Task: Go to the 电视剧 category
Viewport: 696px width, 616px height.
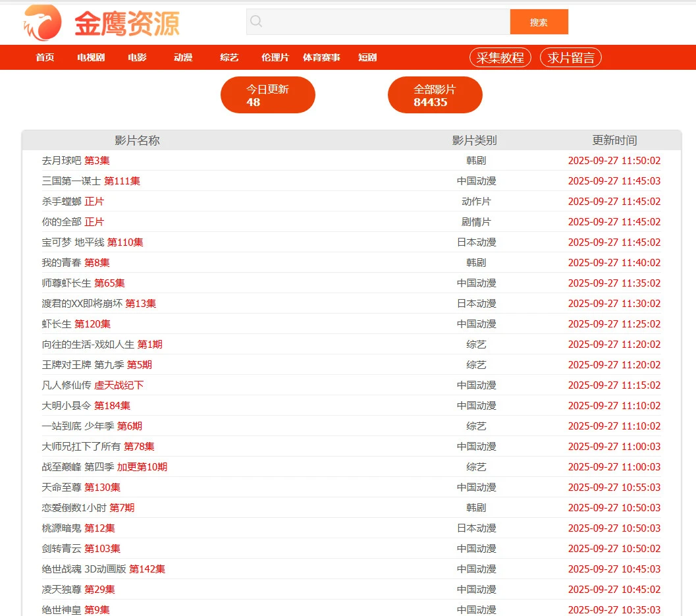Action: [91, 57]
